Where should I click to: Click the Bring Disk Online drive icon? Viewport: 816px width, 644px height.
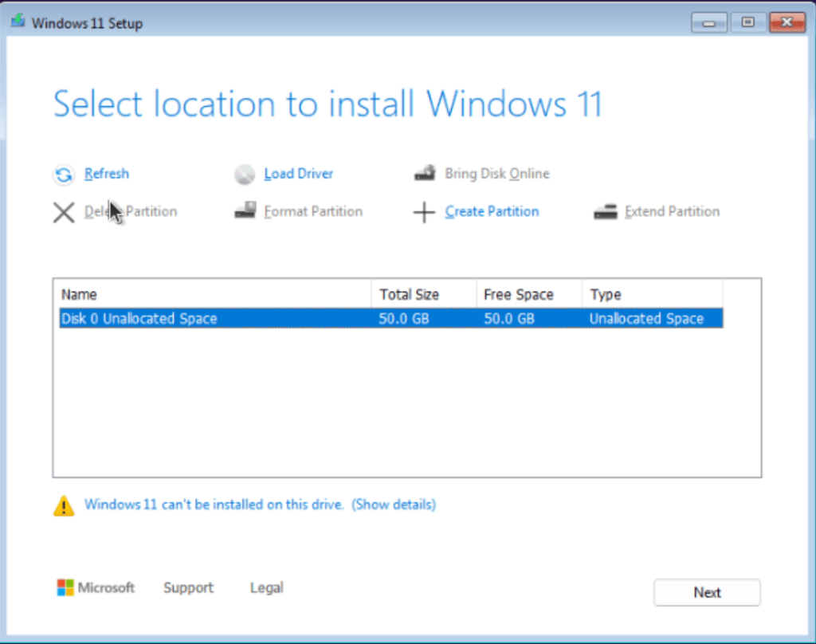click(425, 173)
